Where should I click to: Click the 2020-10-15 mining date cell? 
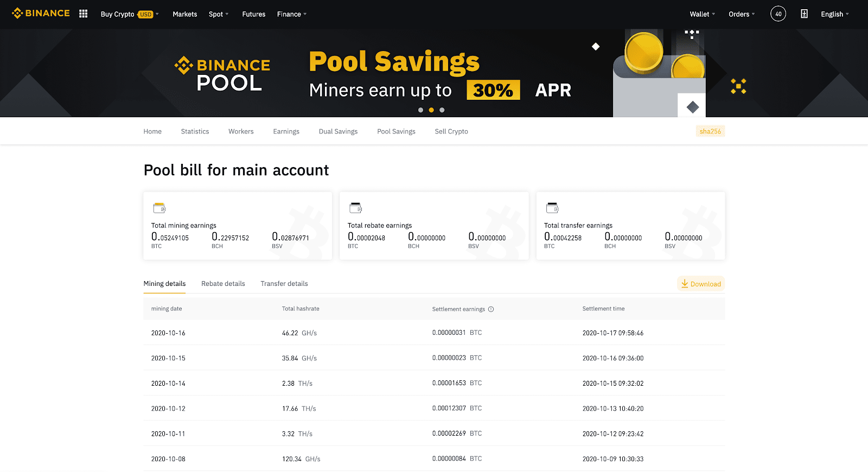pyautogui.click(x=168, y=358)
